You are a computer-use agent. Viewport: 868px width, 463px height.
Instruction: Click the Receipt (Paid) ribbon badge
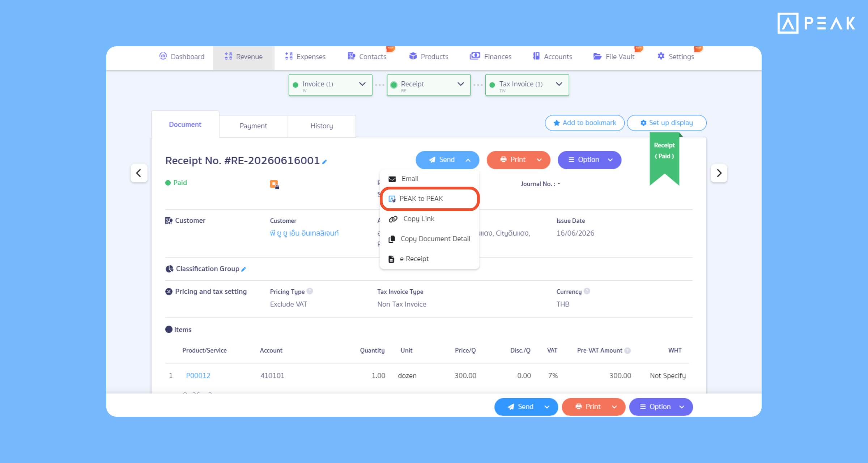664,159
